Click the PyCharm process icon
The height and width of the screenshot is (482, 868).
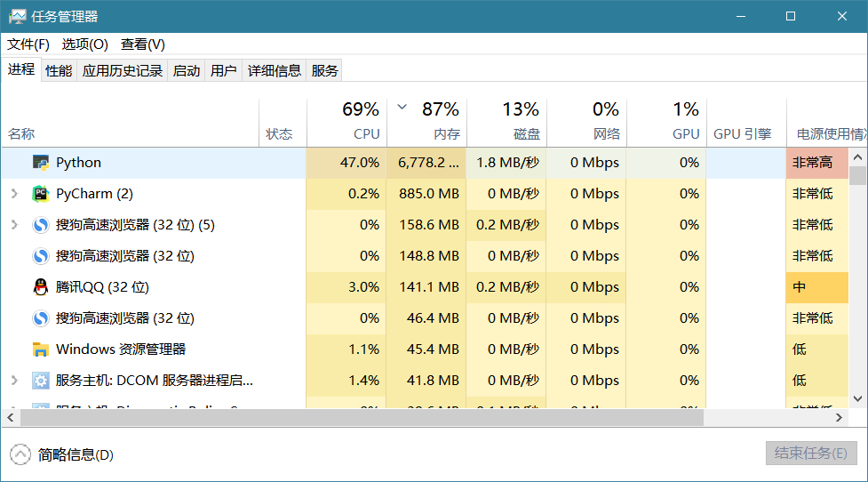pos(40,193)
